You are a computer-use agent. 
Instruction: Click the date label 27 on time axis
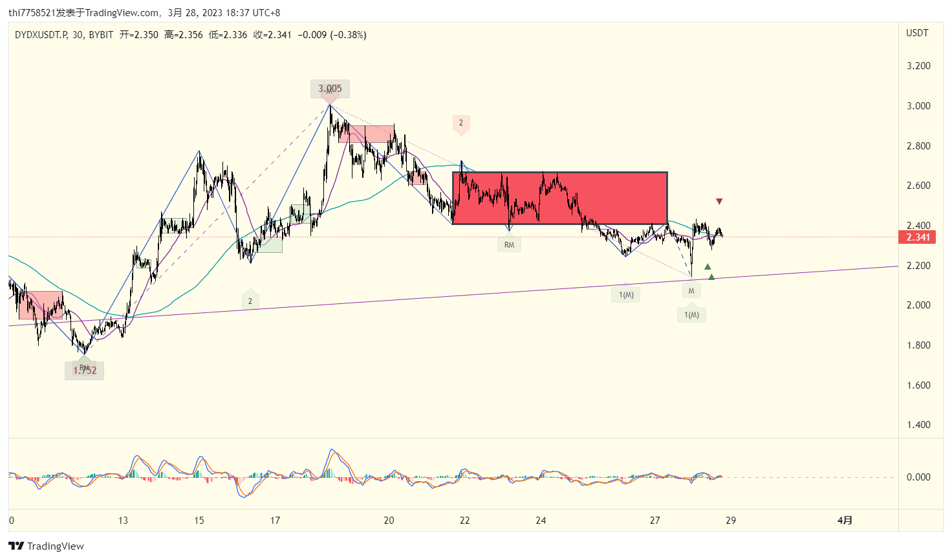pyautogui.click(x=655, y=521)
